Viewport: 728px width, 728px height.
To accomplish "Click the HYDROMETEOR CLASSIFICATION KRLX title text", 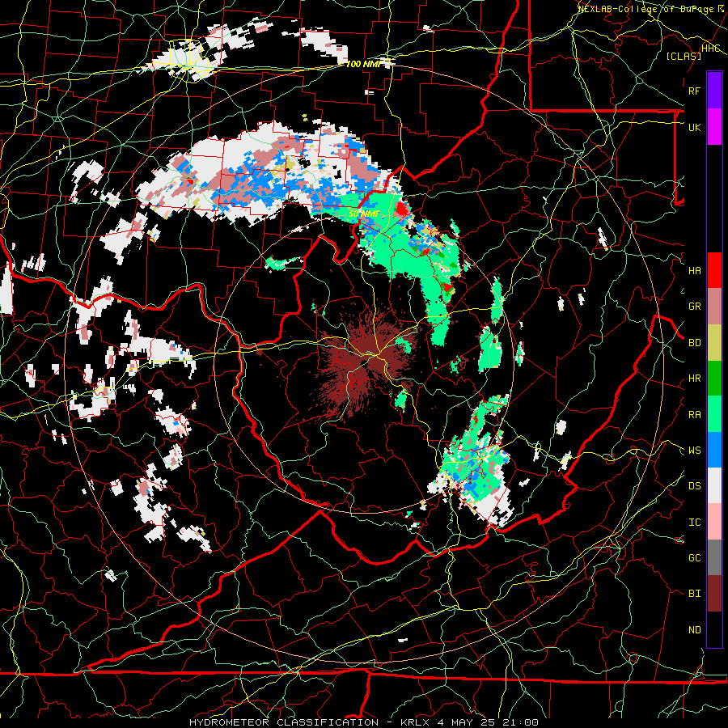I will click(x=363, y=722).
